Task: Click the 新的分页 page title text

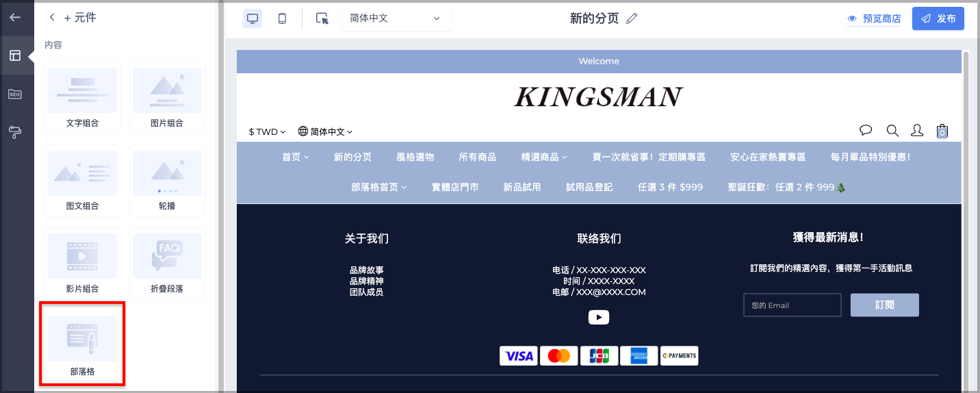Action: [594, 18]
